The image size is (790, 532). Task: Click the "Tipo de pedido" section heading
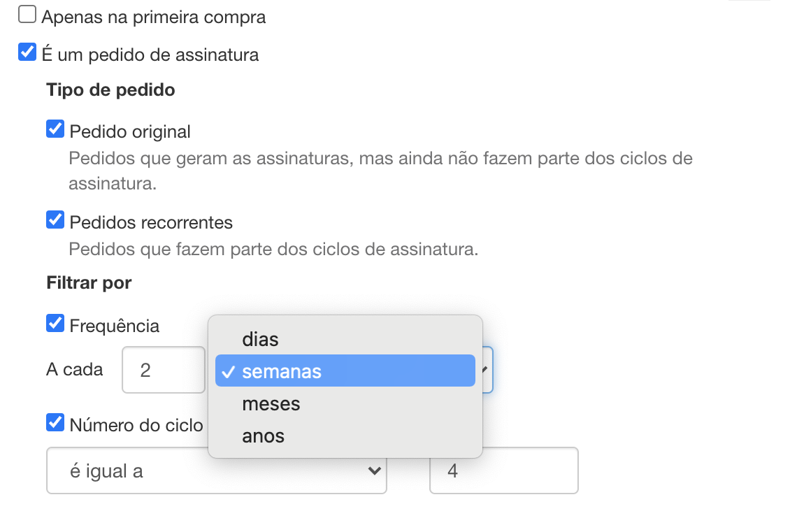pos(110,89)
